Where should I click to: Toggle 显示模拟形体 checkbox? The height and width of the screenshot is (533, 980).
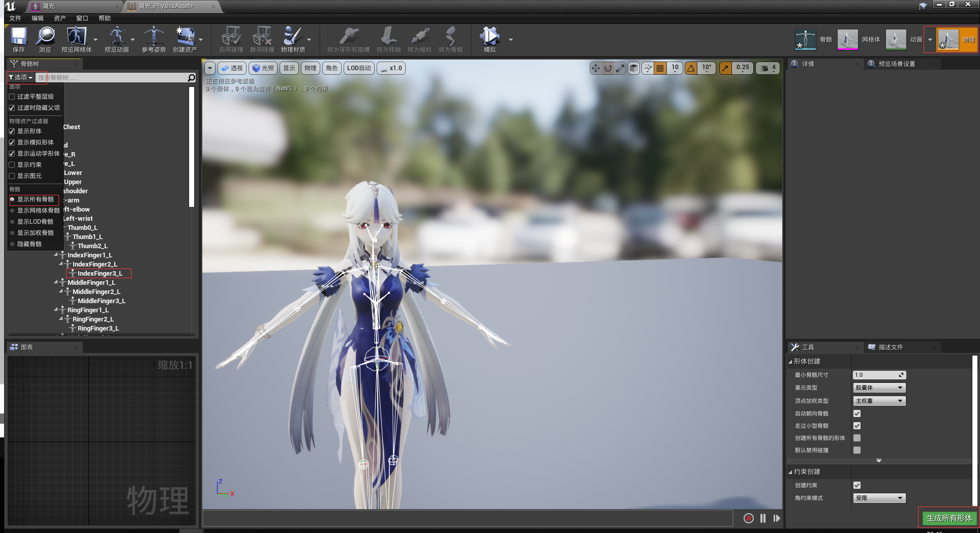12,142
